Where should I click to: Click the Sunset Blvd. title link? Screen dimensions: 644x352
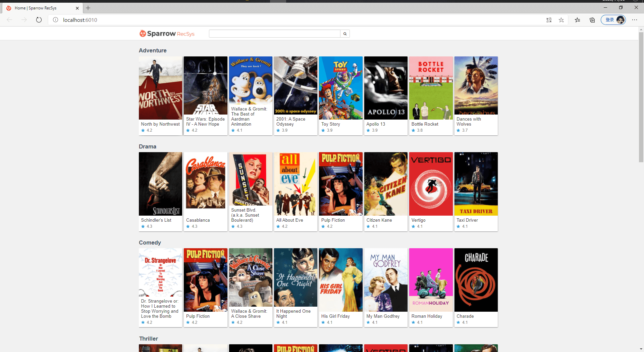tap(245, 215)
